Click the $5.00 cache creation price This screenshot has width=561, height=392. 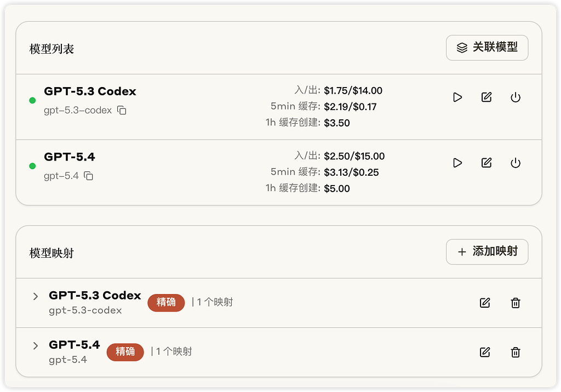pos(337,188)
